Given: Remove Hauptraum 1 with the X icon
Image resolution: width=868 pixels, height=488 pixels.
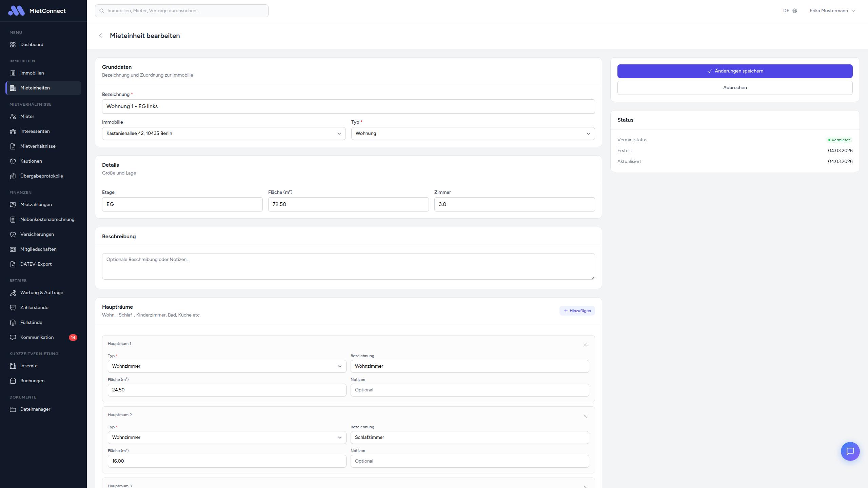Looking at the screenshot, I should coord(585,345).
